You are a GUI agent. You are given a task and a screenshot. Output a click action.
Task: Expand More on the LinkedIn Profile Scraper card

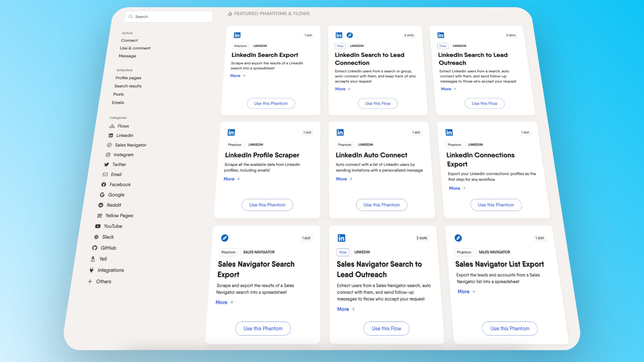coord(232,179)
